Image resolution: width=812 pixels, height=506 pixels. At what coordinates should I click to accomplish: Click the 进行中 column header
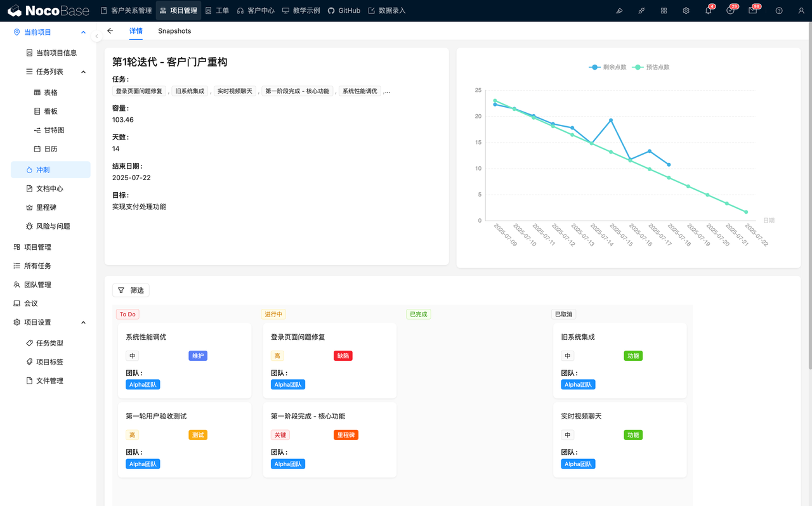point(273,314)
